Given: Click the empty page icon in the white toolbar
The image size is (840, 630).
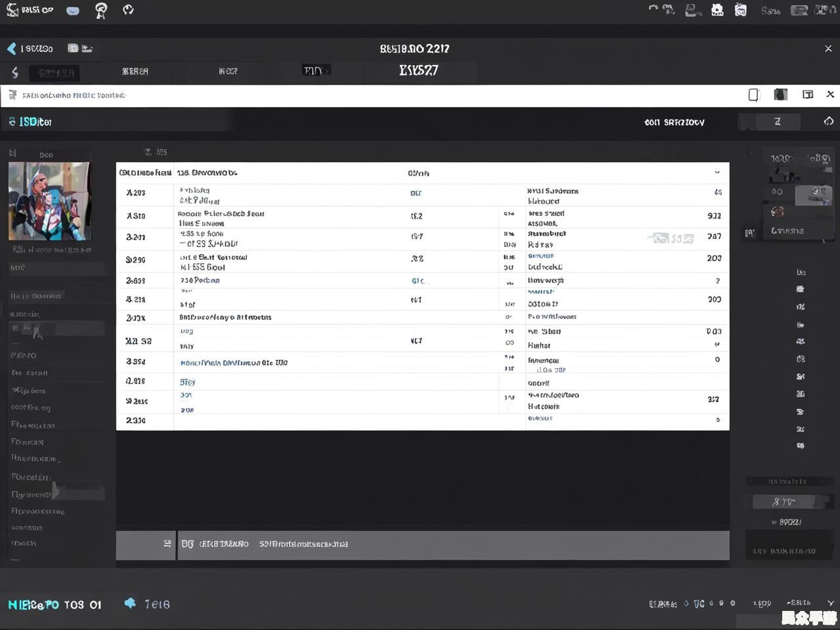Looking at the screenshot, I should [x=753, y=95].
